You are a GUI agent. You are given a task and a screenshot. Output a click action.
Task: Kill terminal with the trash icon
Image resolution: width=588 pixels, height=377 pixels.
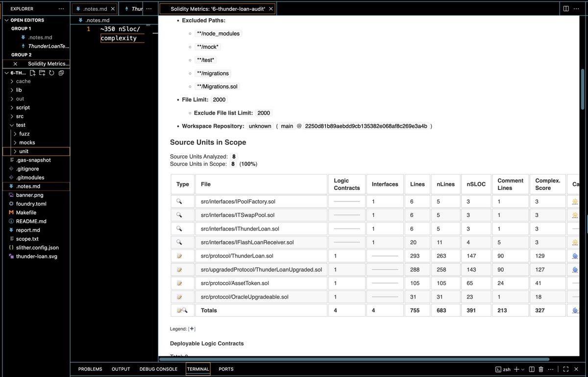tap(541, 369)
